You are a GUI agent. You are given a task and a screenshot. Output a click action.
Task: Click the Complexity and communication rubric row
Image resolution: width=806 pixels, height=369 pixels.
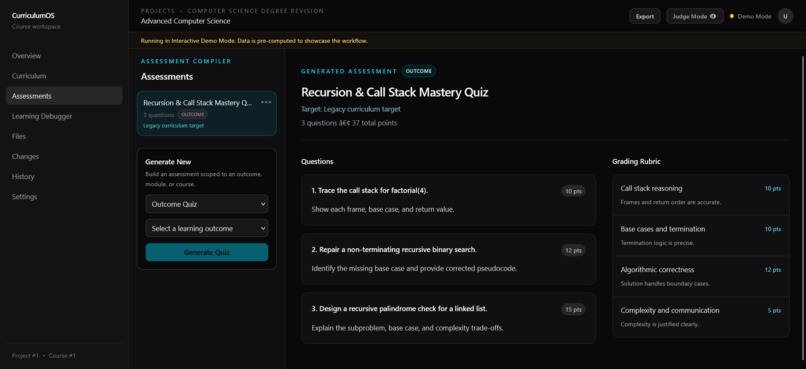tap(701, 317)
